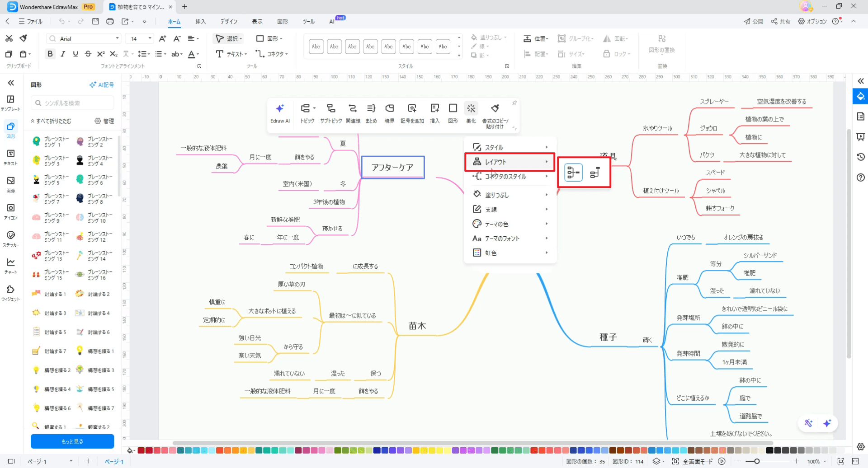Add a topic with the トピック icon

(x=307, y=113)
